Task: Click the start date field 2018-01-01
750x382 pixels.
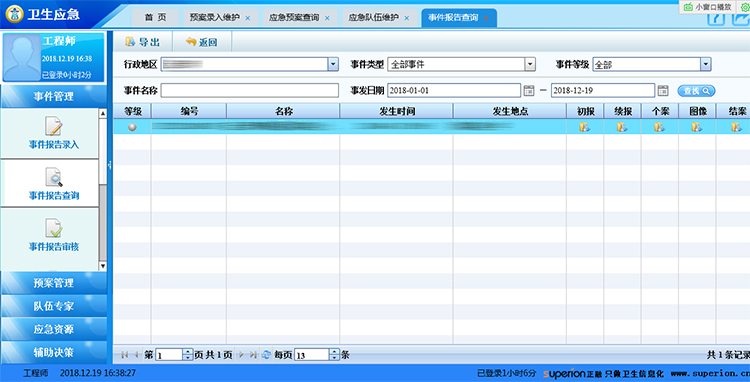Action: coord(454,90)
